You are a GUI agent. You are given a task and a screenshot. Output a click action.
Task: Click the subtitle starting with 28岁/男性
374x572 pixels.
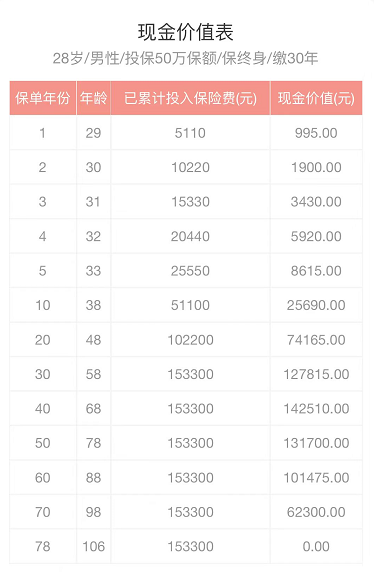pyautogui.click(x=185, y=58)
